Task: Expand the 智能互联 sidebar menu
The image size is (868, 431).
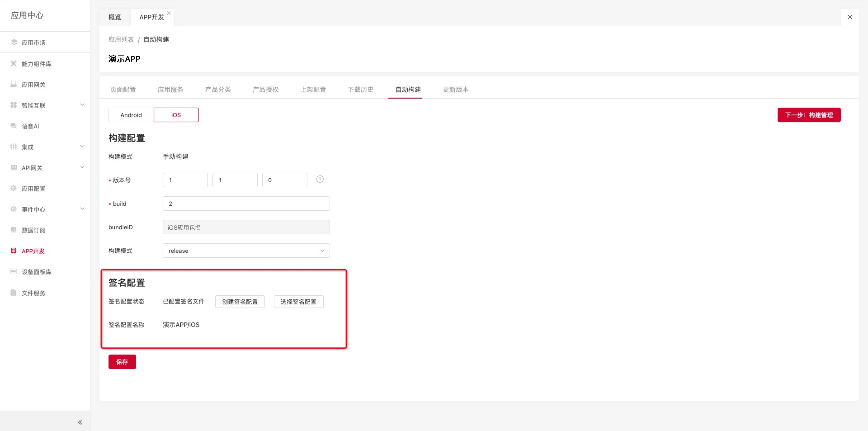Action: (82, 105)
